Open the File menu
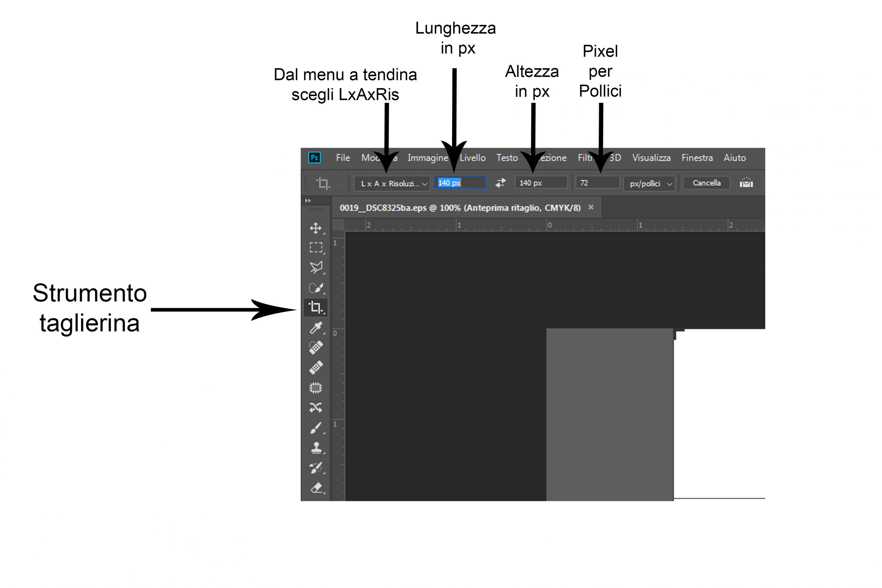Image resolution: width=882 pixels, height=588 pixels. pos(343,158)
